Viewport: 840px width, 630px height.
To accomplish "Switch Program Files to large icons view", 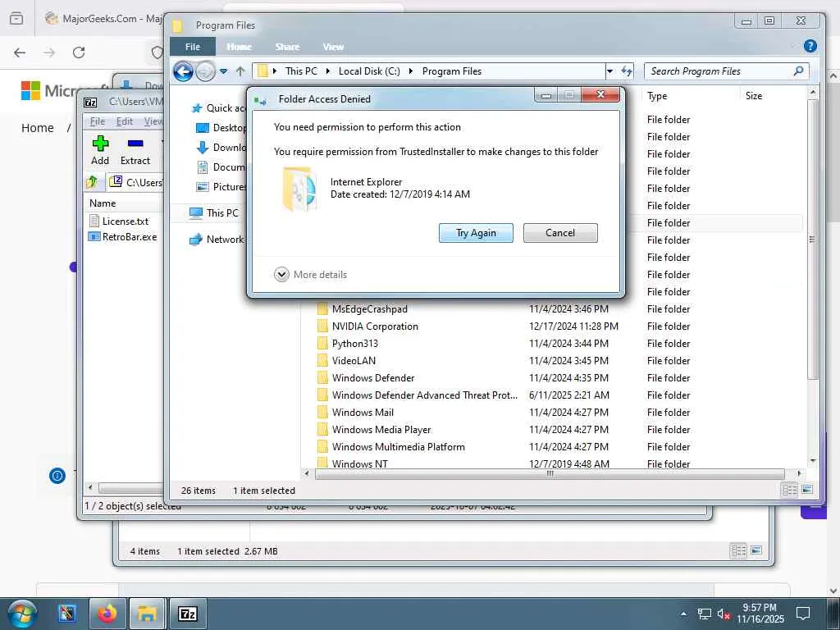I will pyautogui.click(x=807, y=490).
